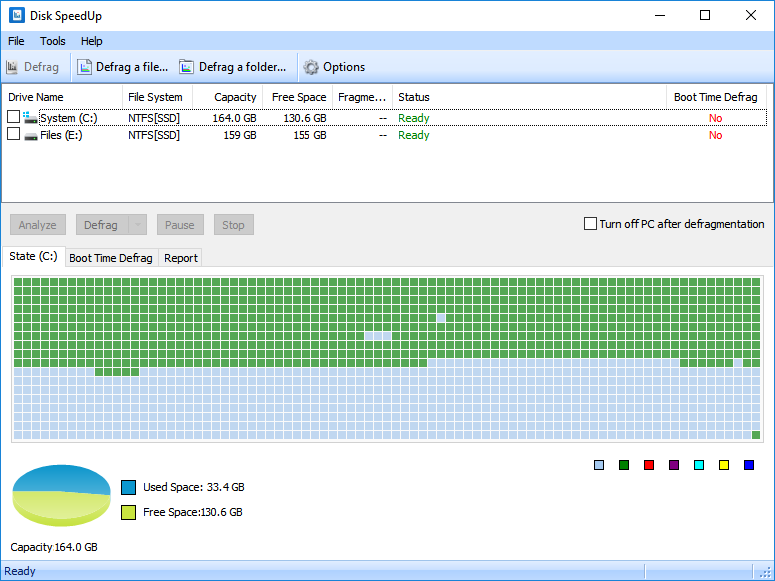Screen dimensions: 775x581
Task: Enable Turn off PC after defragmentation
Action: point(590,223)
